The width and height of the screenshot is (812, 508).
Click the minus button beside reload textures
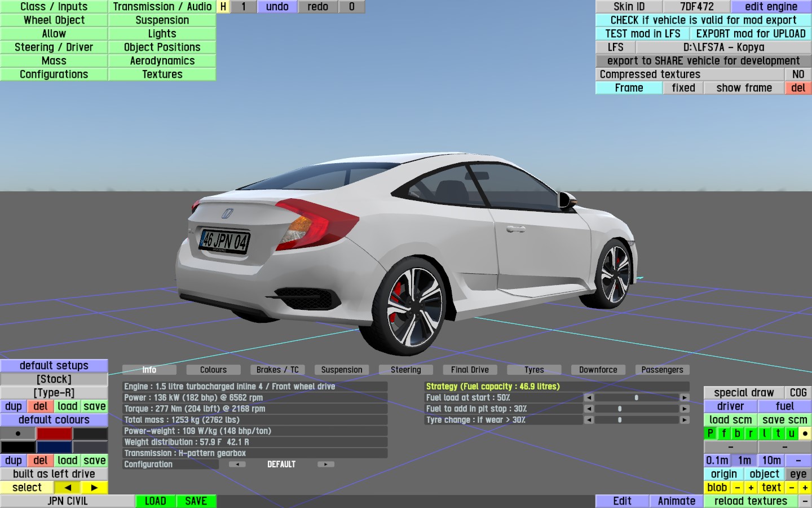coord(805,501)
